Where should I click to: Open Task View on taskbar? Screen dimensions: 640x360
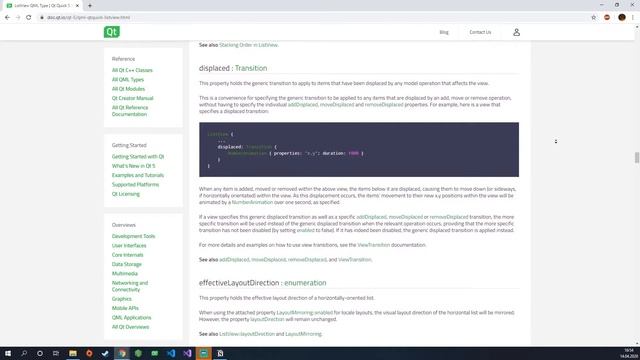coord(56,353)
